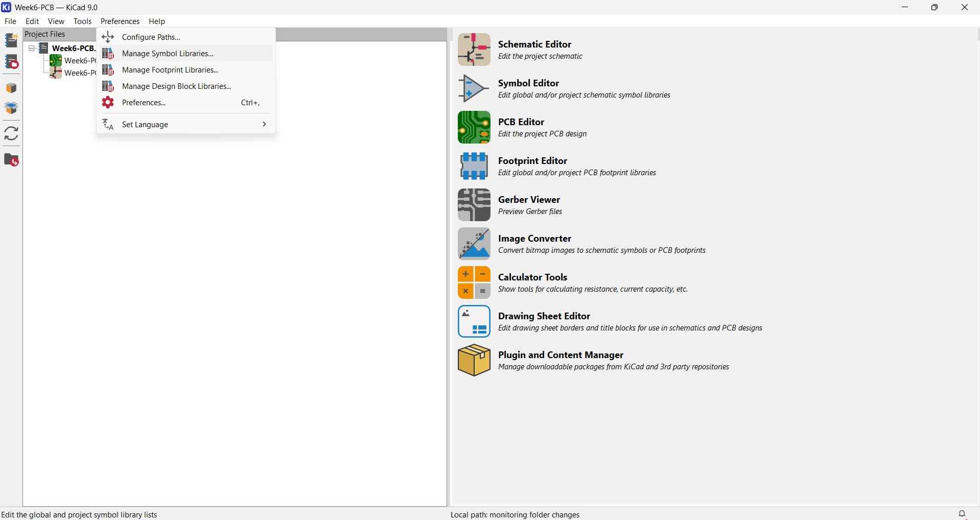
Task: Open the Gerber Viewer
Action: tap(529, 205)
